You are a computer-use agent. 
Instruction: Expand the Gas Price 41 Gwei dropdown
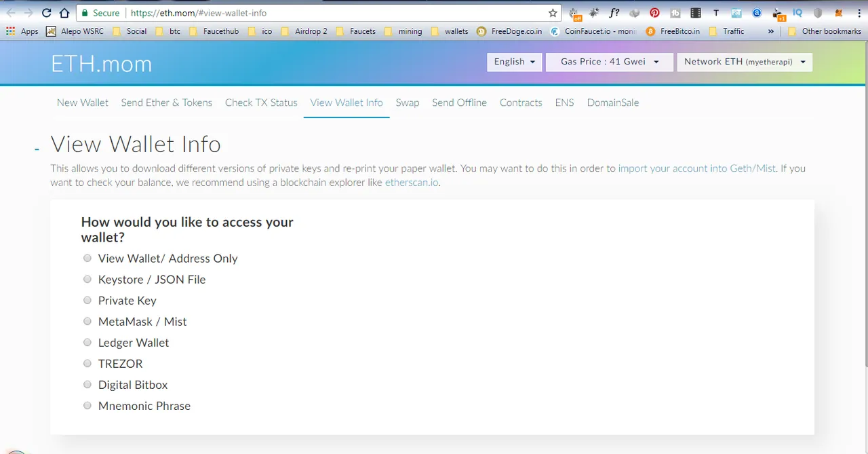(x=610, y=62)
